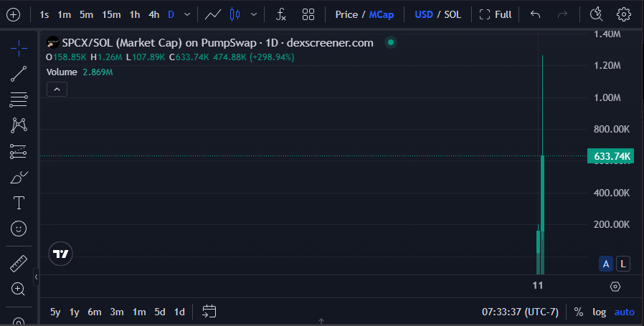The width and height of the screenshot is (644, 326).
Task: Set the range to 1d
Action: coord(179,312)
